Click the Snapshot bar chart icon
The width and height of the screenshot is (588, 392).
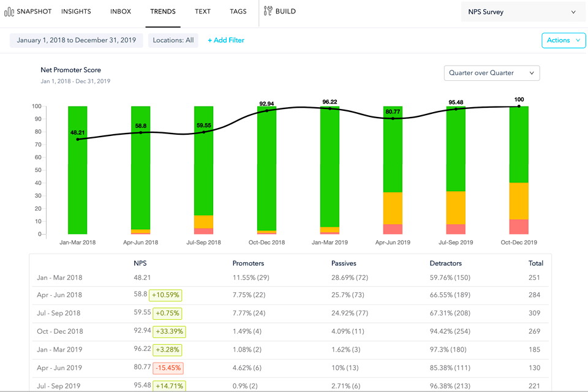9,12
